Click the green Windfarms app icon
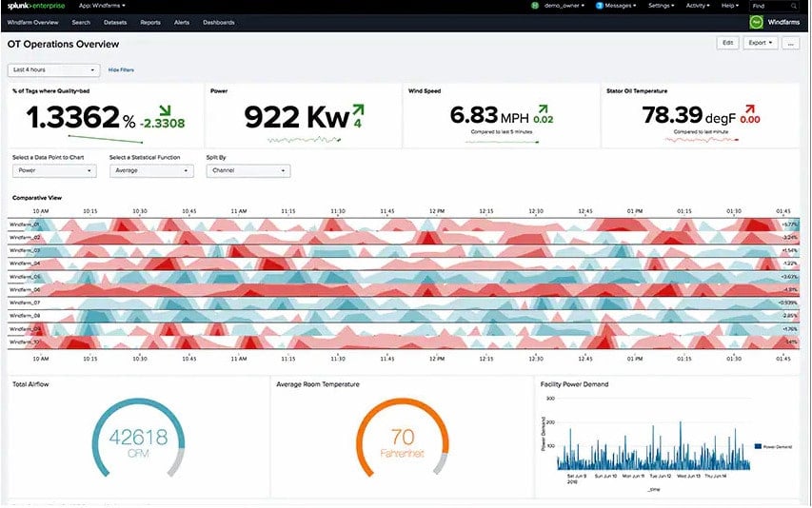 click(756, 22)
